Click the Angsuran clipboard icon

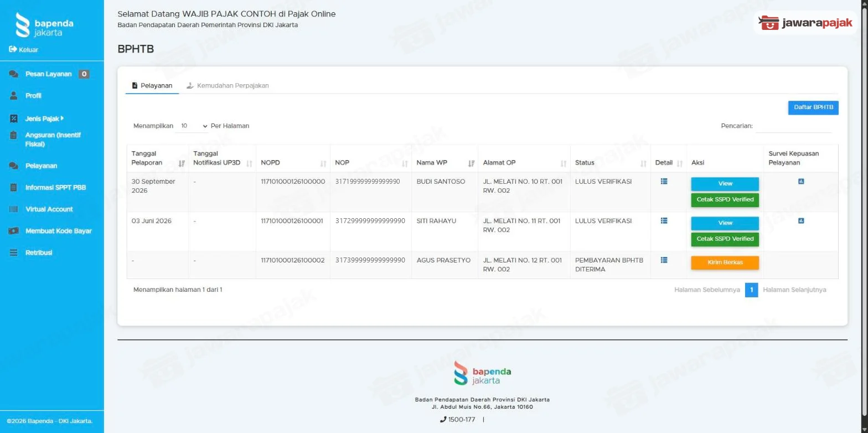tap(14, 135)
